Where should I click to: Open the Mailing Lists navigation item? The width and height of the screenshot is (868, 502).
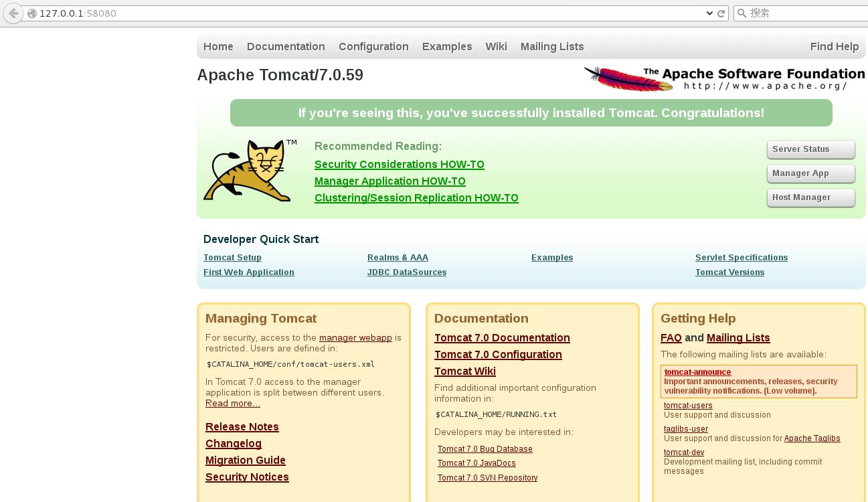pos(552,47)
